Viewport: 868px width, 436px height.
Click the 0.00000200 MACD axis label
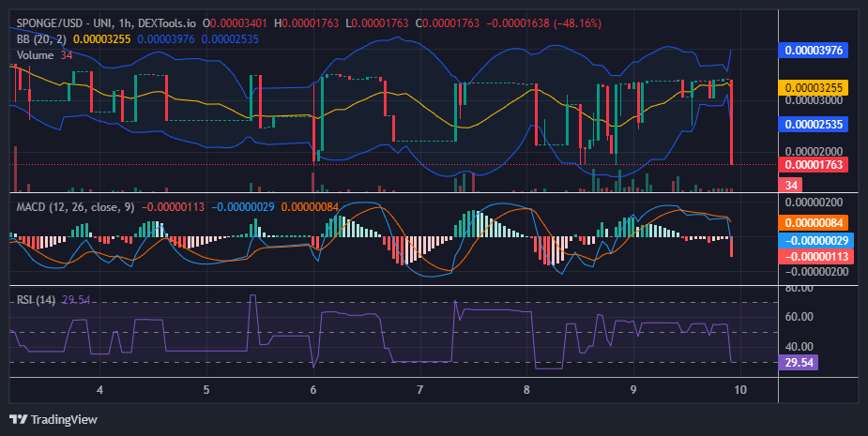(814, 203)
